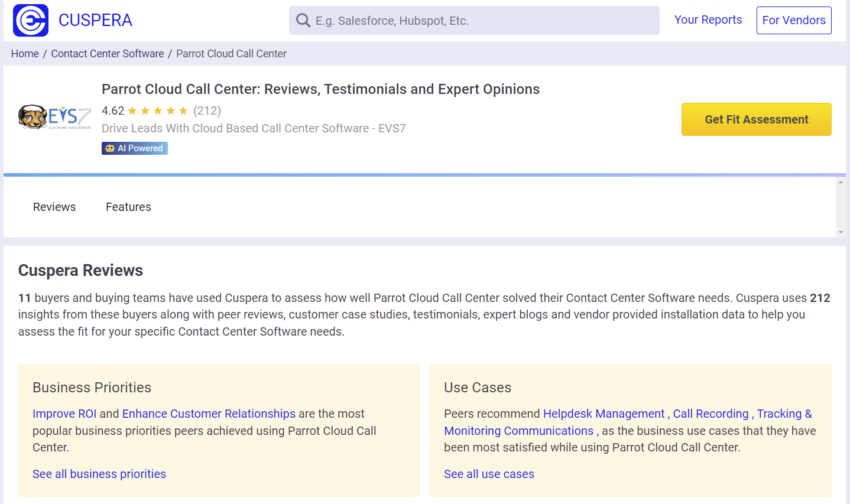This screenshot has height=504, width=850.
Task: Follow the Improve ROI link
Action: pyautogui.click(x=64, y=414)
